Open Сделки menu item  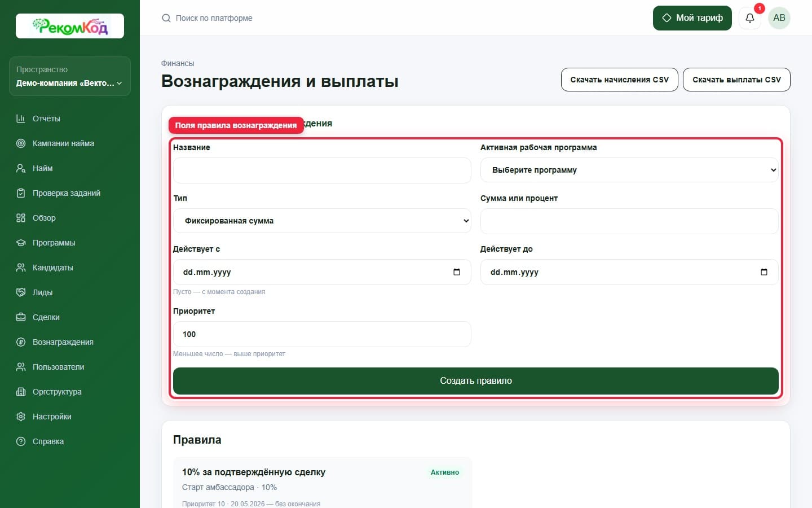tap(70, 317)
